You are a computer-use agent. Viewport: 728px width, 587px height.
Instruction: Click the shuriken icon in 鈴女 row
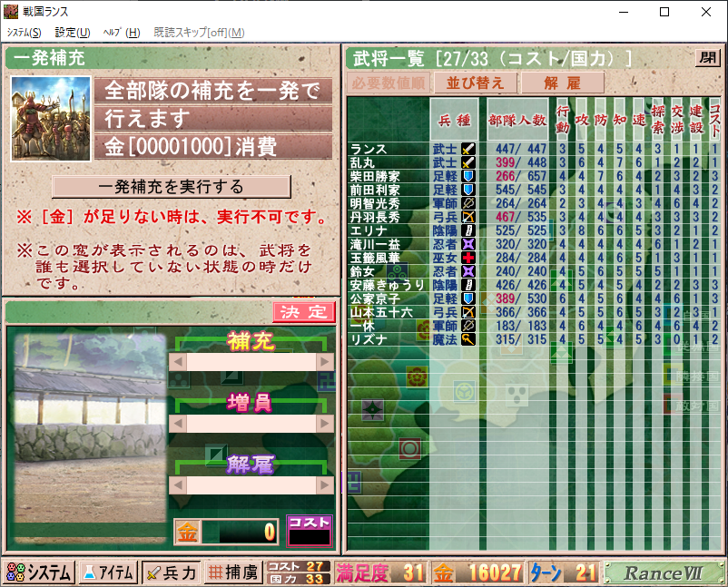468,271
